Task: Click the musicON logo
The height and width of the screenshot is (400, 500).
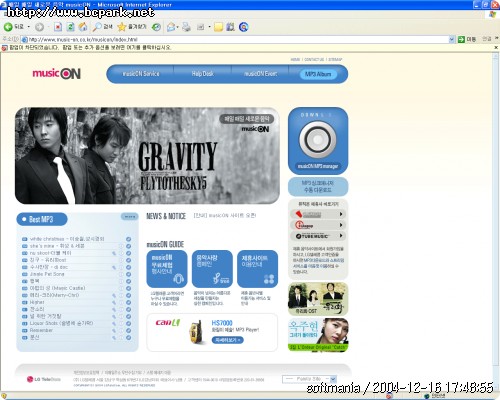Action: [57, 73]
